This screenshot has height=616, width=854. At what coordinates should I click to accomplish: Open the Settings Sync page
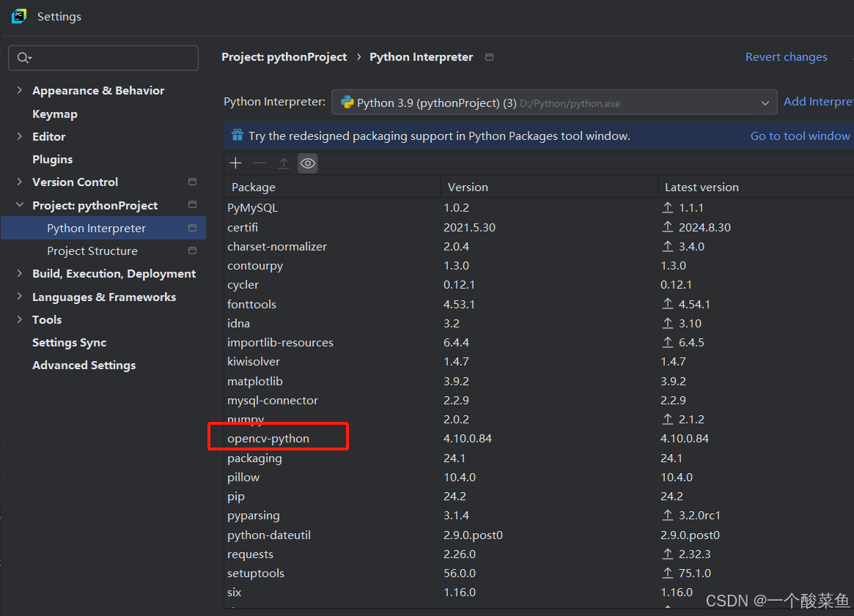(69, 342)
